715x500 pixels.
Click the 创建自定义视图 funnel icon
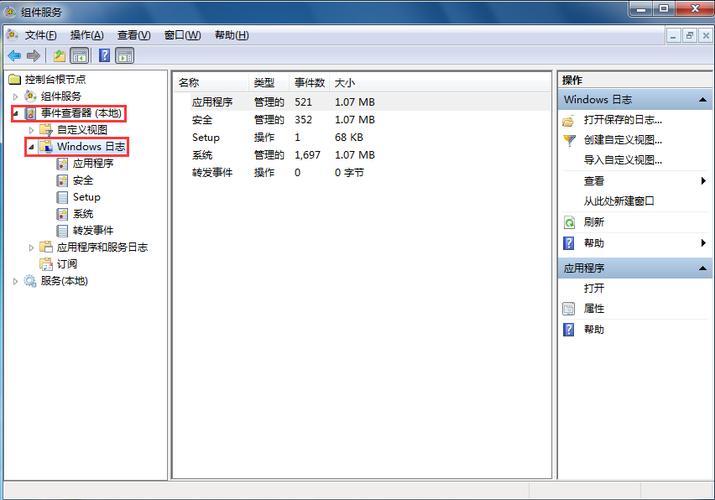click(569, 140)
